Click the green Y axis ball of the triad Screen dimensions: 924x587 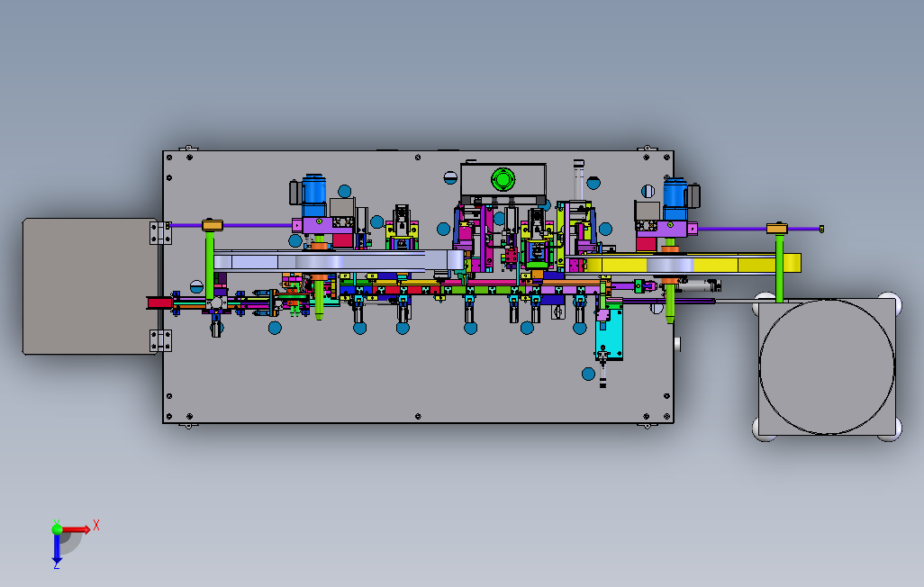(x=57, y=528)
